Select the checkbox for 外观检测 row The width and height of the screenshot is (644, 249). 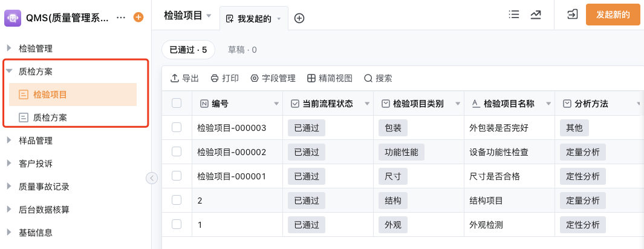coord(177,224)
